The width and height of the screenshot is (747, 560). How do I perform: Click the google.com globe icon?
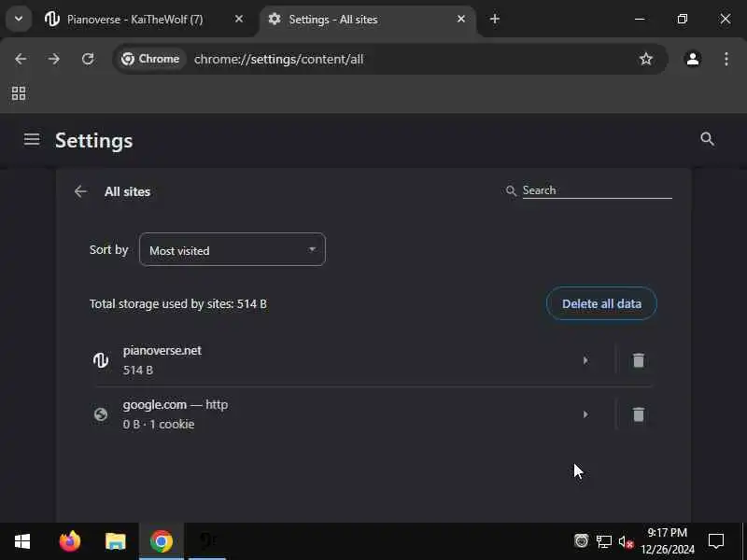[101, 414]
